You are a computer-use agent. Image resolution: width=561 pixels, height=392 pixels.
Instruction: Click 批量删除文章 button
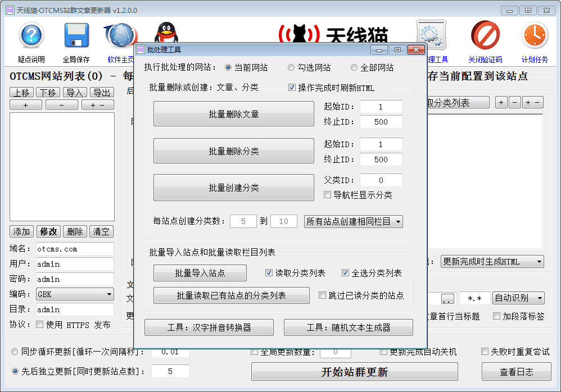coord(234,114)
